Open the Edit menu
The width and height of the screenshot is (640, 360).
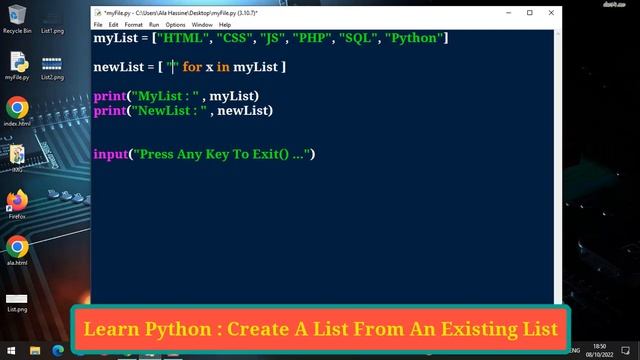(113, 25)
